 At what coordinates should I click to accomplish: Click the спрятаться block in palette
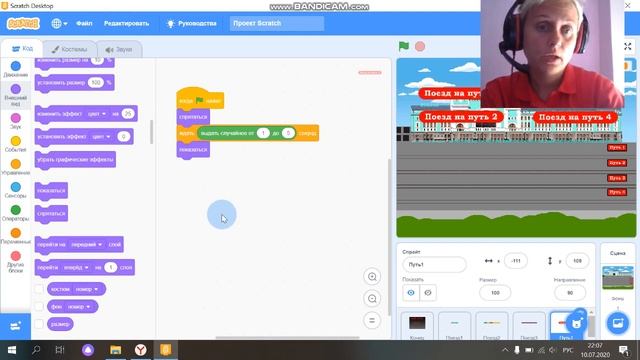[x=51, y=213]
